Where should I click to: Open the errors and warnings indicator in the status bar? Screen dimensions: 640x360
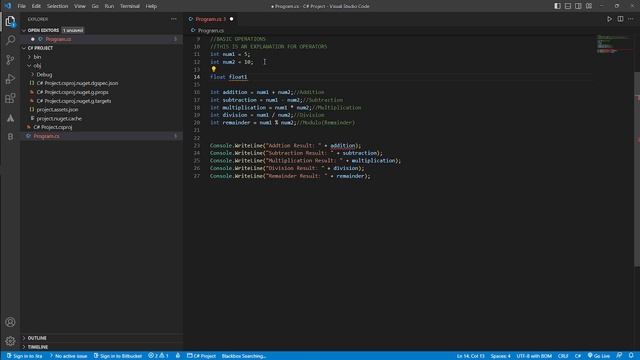click(x=158, y=356)
